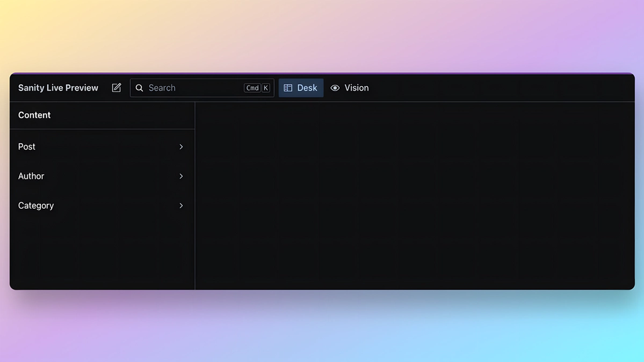
Task: Click the Sanity Live Preview title
Action: coord(58,88)
